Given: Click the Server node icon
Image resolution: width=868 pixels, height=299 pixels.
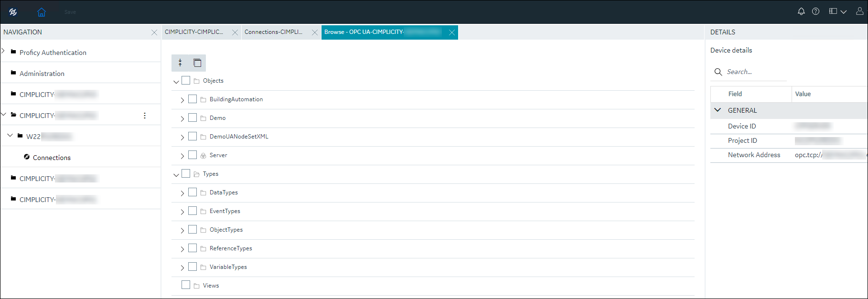Looking at the screenshot, I should [x=203, y=156].
